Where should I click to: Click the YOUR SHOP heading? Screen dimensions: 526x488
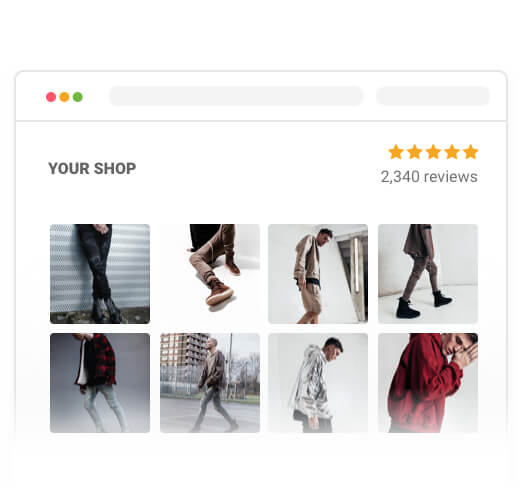(x=92, y=168)
